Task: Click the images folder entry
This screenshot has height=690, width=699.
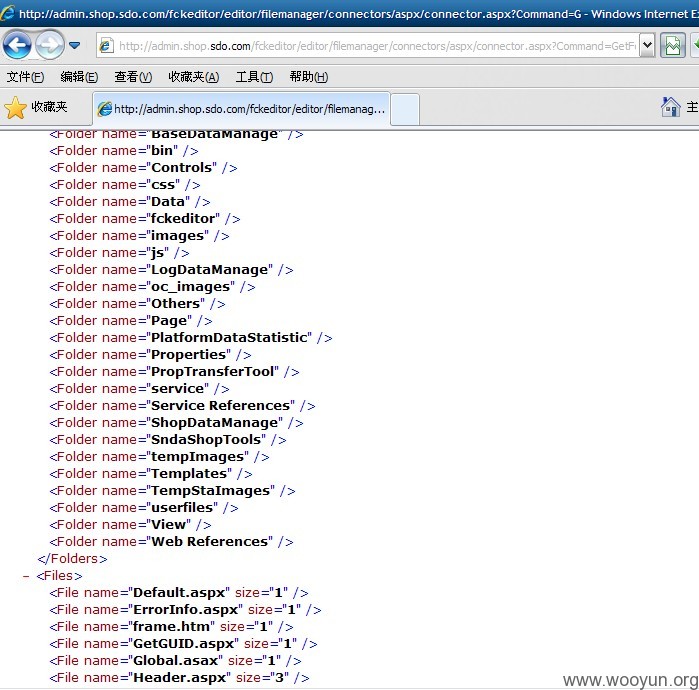Action: (139, 235)
